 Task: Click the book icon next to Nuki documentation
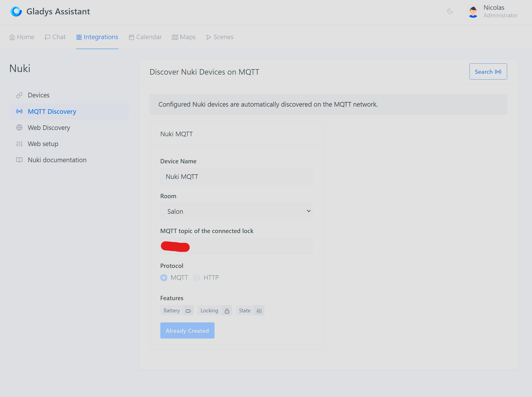19,160
